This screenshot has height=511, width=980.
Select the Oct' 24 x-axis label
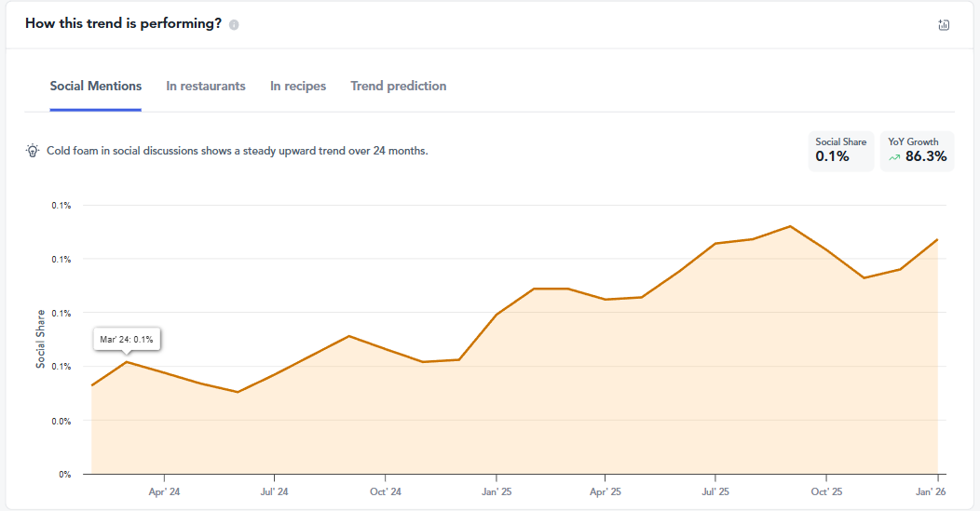pos(385,491)
